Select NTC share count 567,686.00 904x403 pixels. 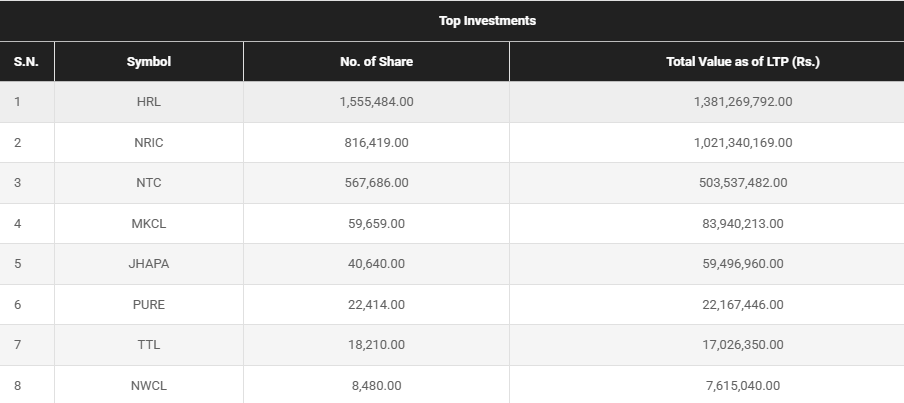376,183
